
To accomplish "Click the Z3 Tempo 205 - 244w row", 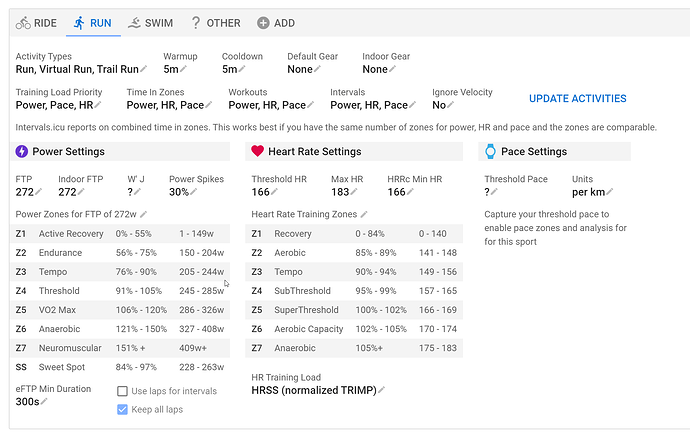I will 120,272.
